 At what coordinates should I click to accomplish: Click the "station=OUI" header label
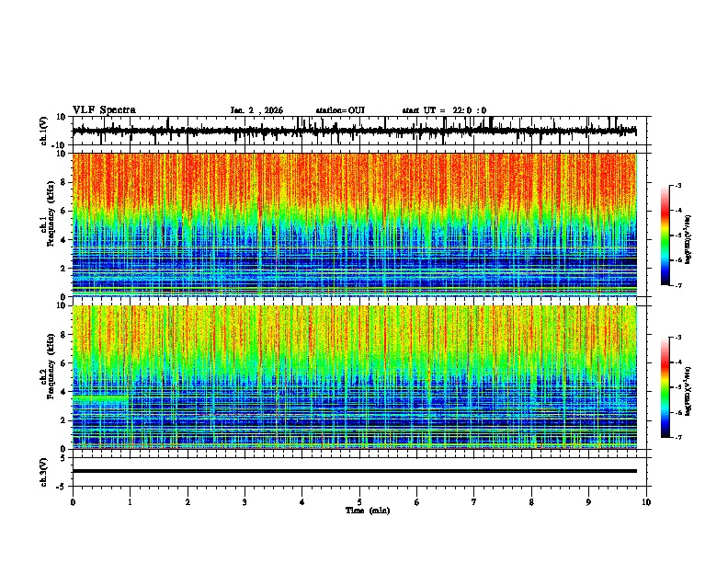[340, 110]
